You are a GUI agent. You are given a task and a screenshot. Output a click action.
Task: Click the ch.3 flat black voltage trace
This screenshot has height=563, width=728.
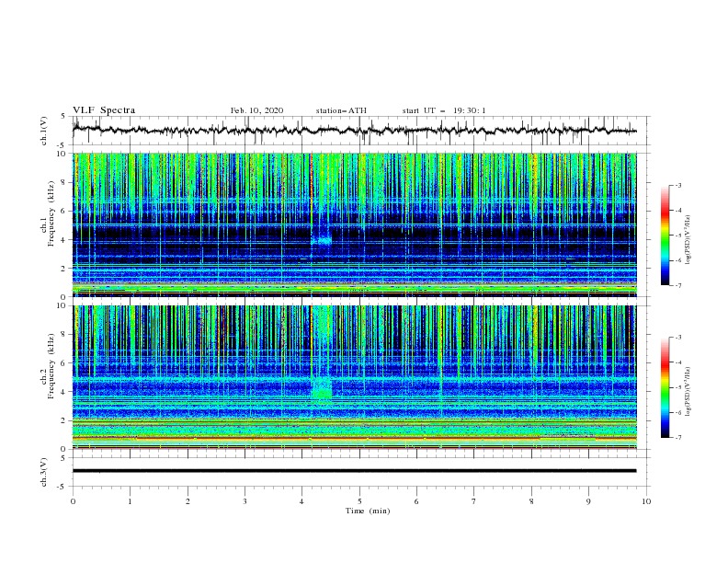[x=354, y=471]
